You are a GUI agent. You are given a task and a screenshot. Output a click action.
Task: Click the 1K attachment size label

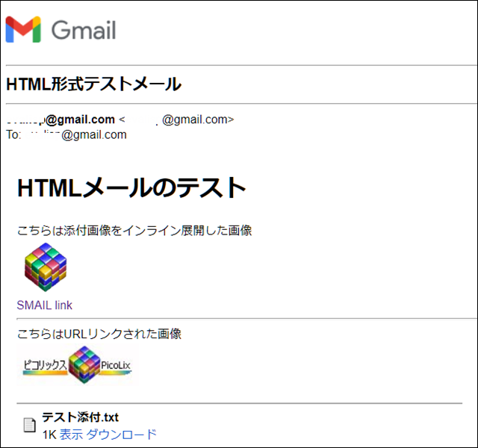(x=49, y=435)
